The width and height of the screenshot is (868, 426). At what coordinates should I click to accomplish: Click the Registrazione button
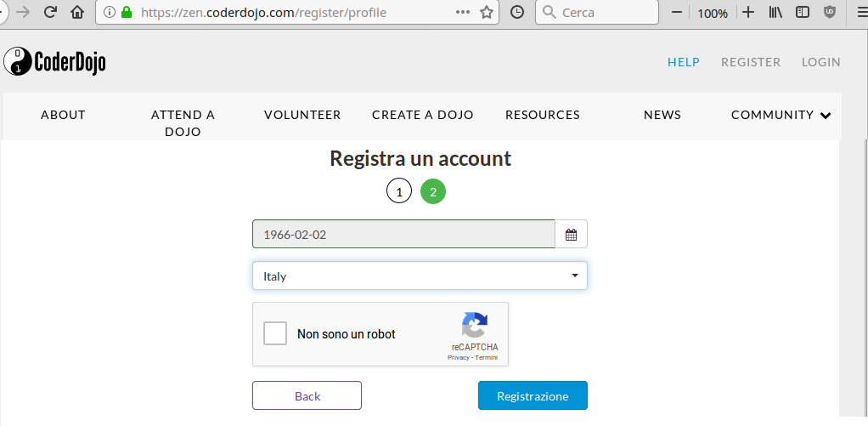[x=533, y=395]
